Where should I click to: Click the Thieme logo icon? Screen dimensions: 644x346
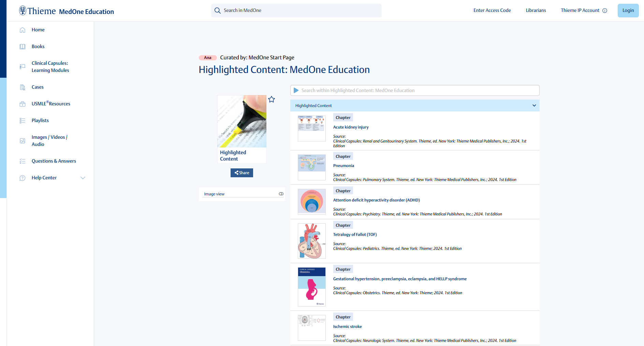coord(23,11)
